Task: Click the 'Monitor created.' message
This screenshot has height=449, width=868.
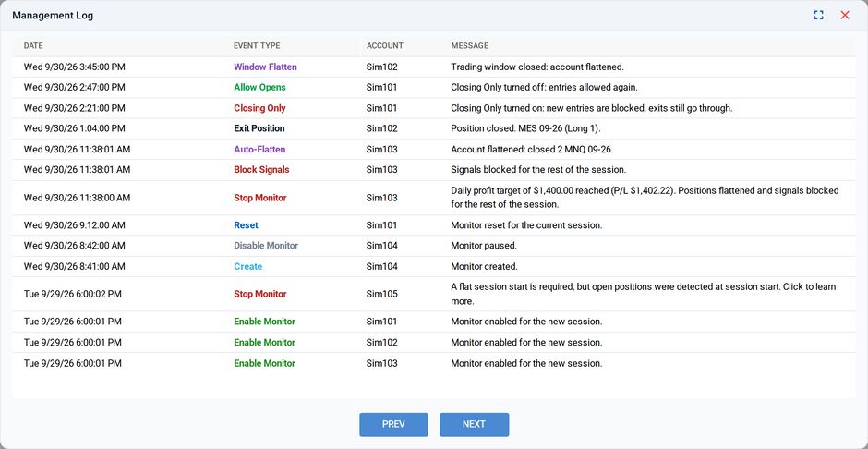Action: coord(485,267)
